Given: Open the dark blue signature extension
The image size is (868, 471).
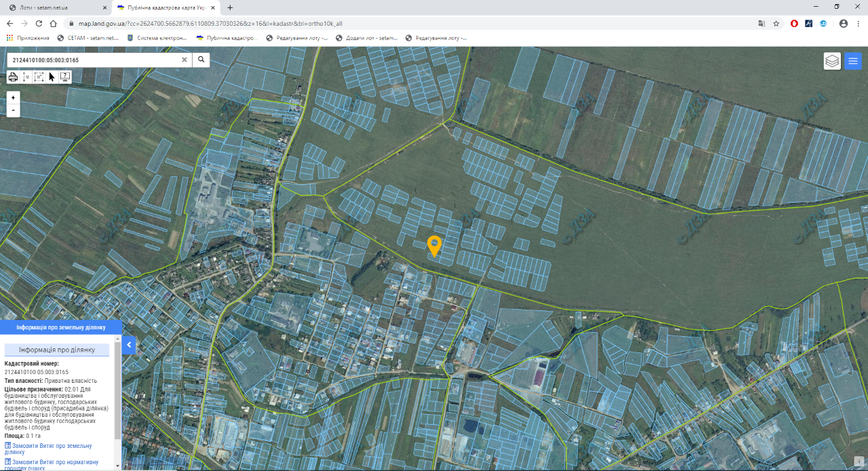Looking at the screenshot, I should click(809, 23).
